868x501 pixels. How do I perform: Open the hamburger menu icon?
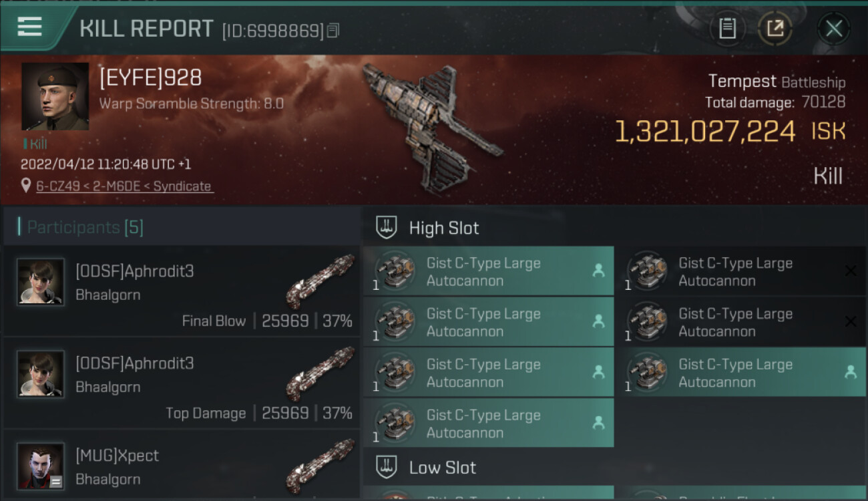tap(30, 27)
